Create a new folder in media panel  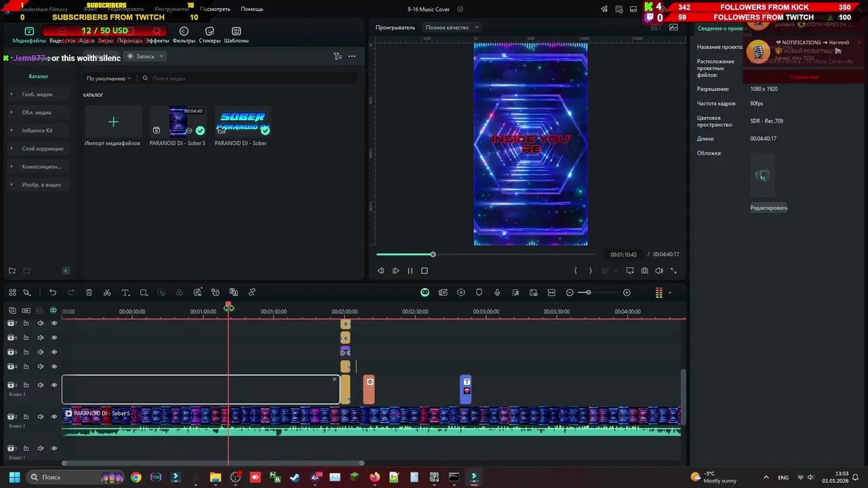(x=12, y=271)
